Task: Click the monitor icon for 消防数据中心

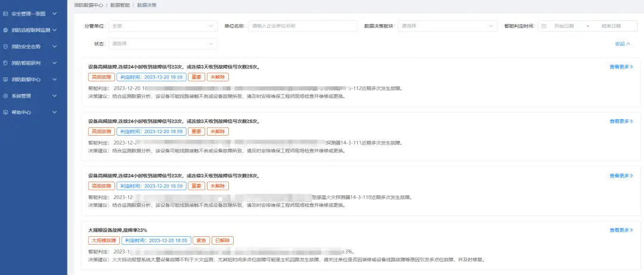Action: coord(5,79)
